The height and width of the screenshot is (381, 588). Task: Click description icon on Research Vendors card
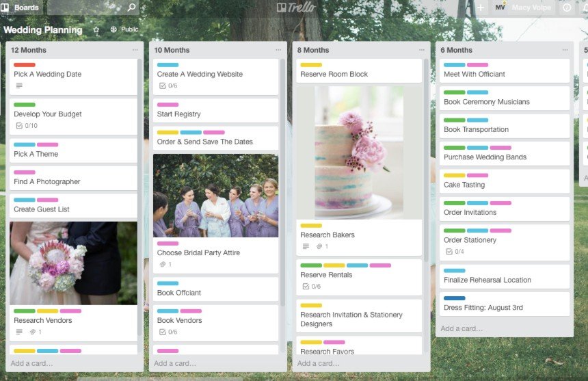pyautogui.click(x=19, y=332)
